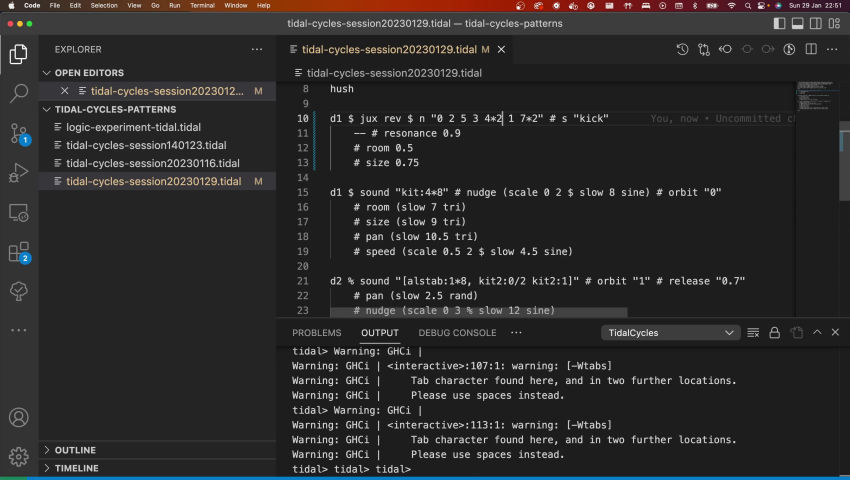
Task: Click line number 15 in gutter
Action: [302, 192]
